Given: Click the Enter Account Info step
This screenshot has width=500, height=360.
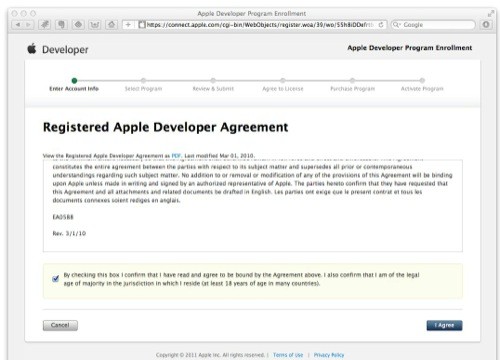Looking at the screenshot, I should tap(74, 85).
